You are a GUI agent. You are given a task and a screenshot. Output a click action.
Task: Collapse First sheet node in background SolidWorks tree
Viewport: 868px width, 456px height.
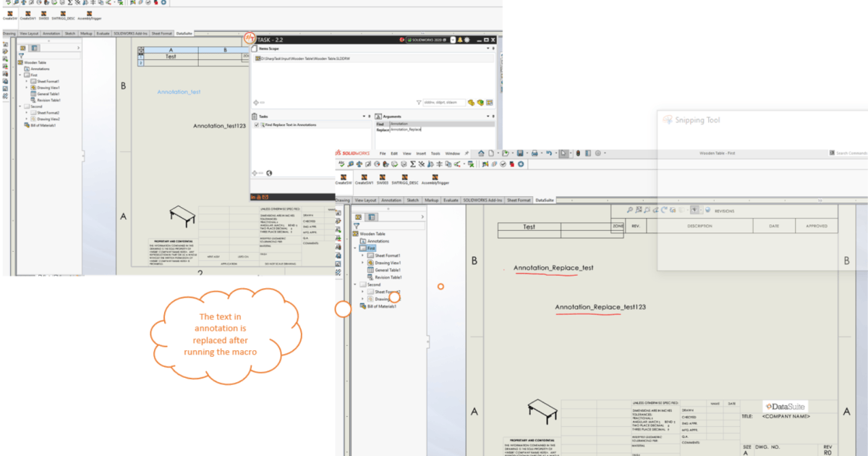[x=20, y=75]
